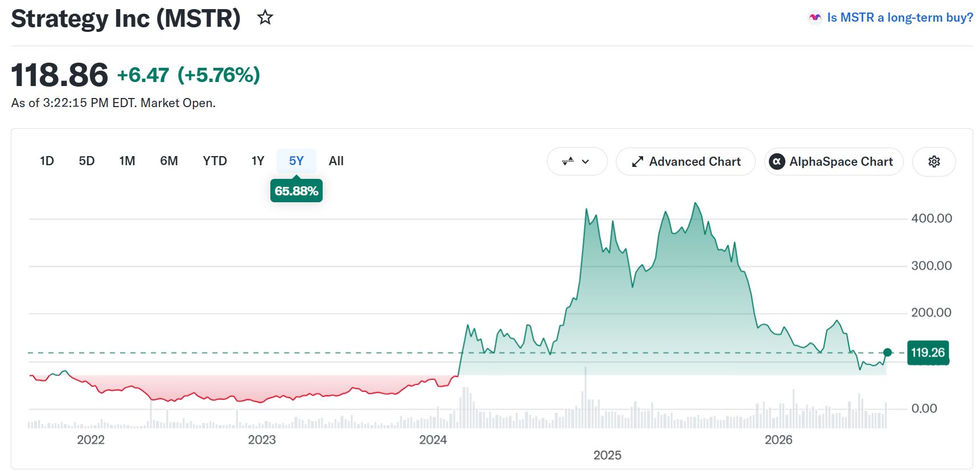Click the 'As of 3:22:15 PM EDT' timestamp

coord(73,103)
